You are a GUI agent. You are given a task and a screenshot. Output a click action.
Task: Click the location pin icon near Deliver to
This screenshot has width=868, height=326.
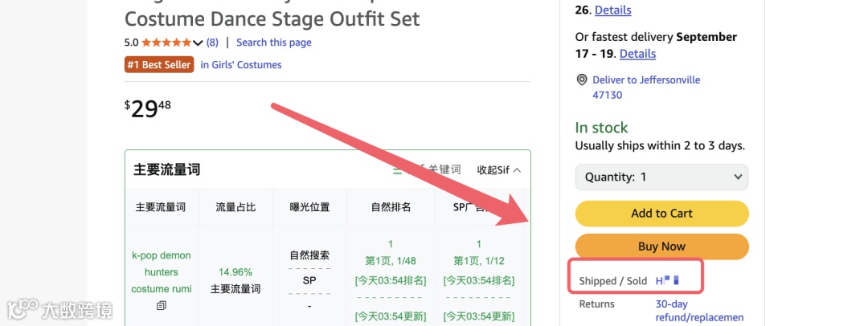[x=582, y=80]
